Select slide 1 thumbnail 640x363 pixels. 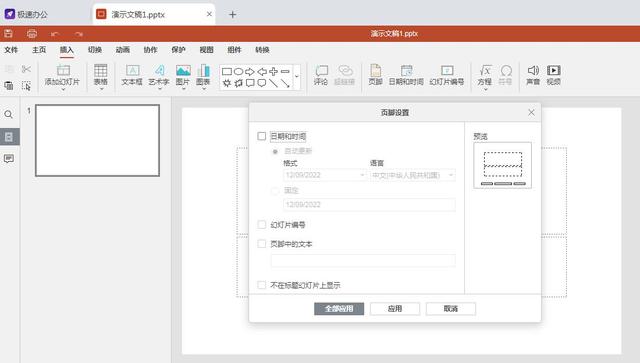click(x=98, y=140)
